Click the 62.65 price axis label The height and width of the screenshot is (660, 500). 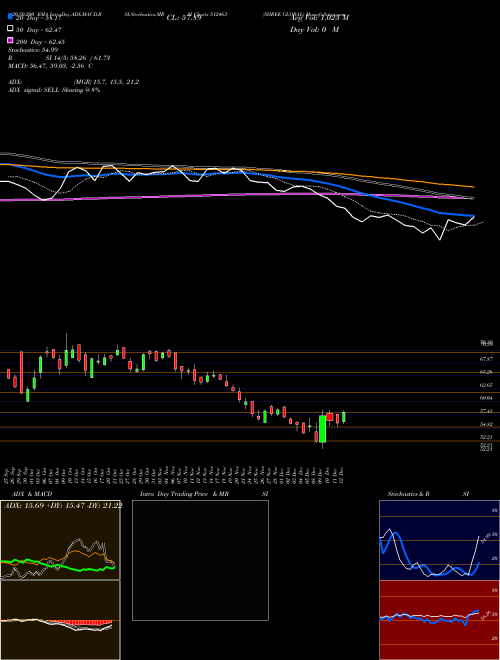point(487,385)
